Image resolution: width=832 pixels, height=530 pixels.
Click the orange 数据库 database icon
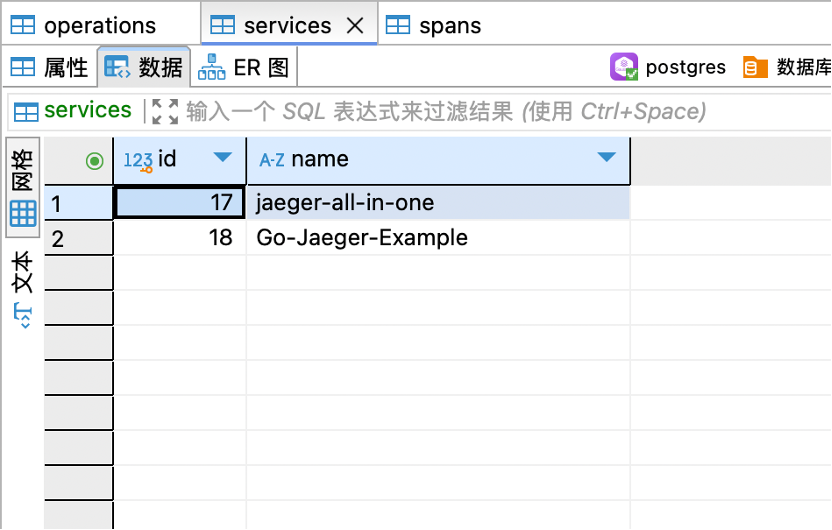point(756,68)
